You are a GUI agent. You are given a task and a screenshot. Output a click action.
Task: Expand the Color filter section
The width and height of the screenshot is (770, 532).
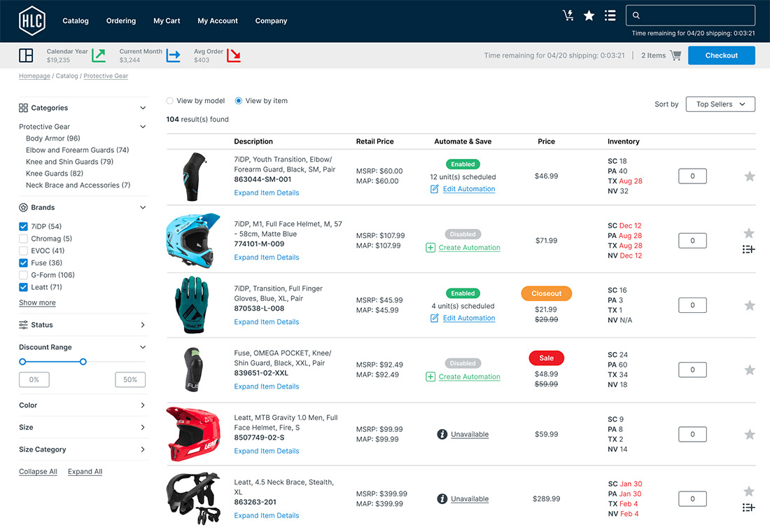(x=143, y=405)
